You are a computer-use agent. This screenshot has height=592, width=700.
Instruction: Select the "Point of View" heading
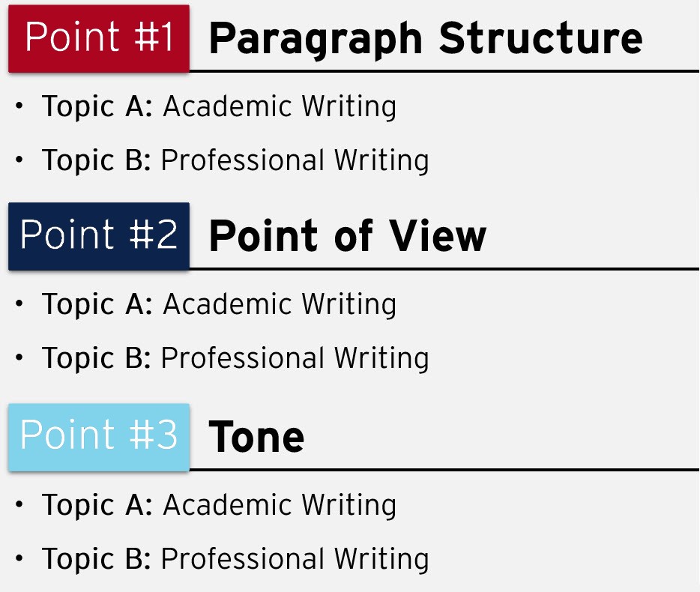(348, 236)
